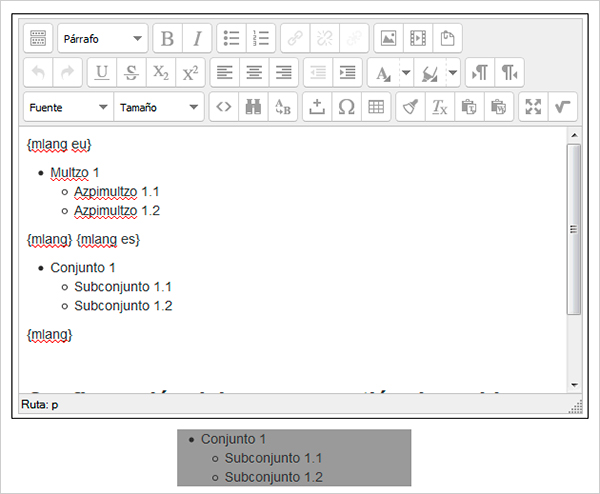Toggle the toolbar expand icon
600x494 pixels.
[38, 39]
